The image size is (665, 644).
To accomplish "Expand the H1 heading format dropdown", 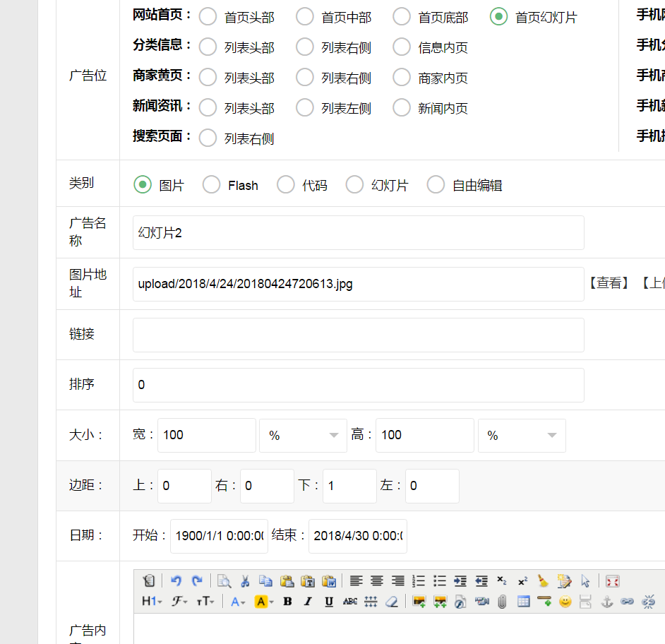I will tap(152, 602).
